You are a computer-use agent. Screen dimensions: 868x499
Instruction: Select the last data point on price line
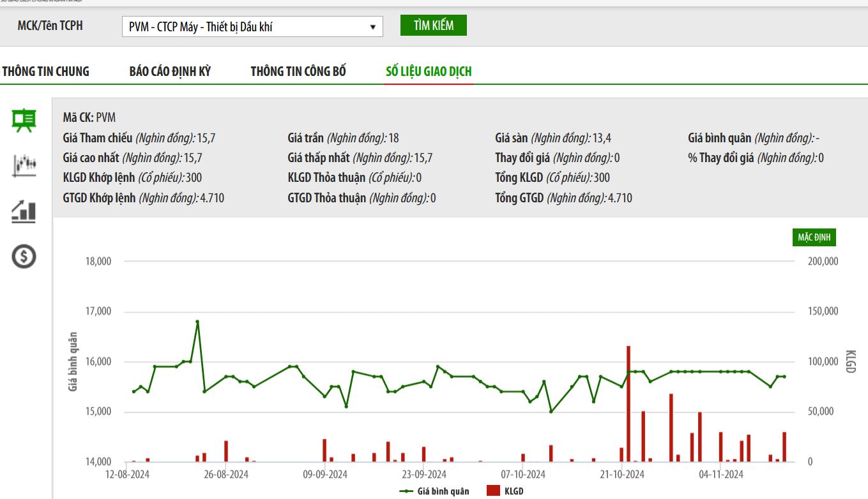[784, 376]
